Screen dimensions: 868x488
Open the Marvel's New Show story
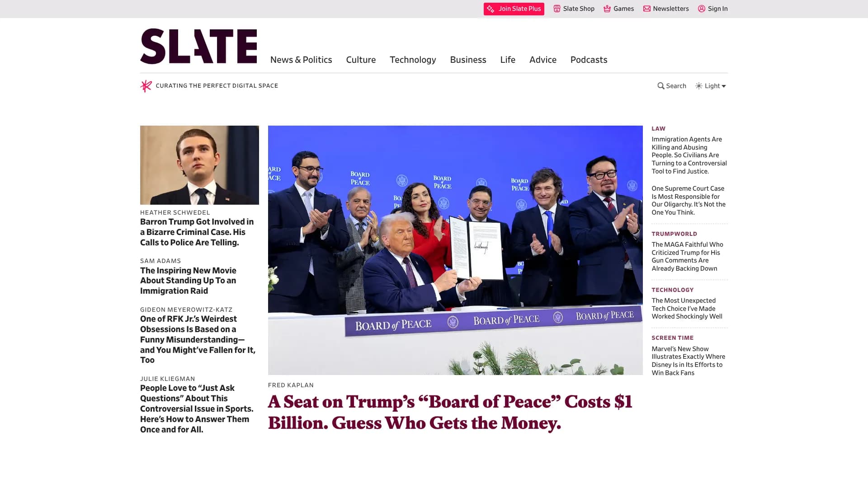(x=688, y=361)
